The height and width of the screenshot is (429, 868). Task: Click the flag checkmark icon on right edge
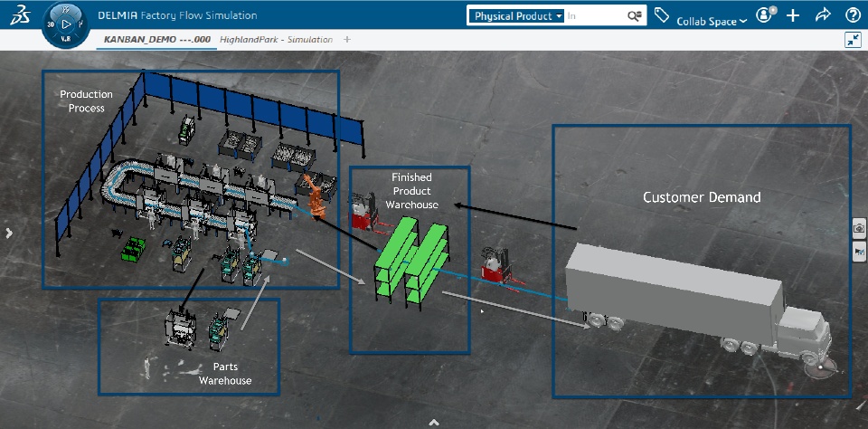859,251
